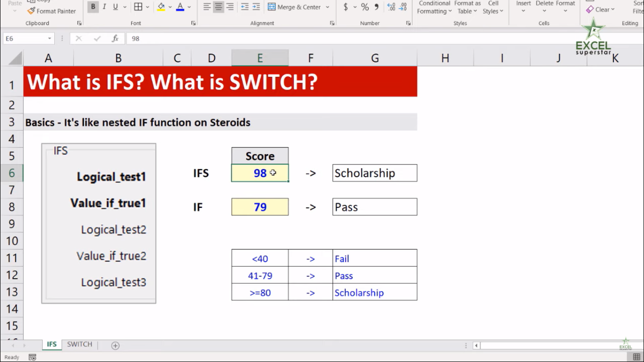Image resolution: width=644 pixels, height=362 pixels.
Task: Open Font settings dialog launcher
Action: point(193,23)
